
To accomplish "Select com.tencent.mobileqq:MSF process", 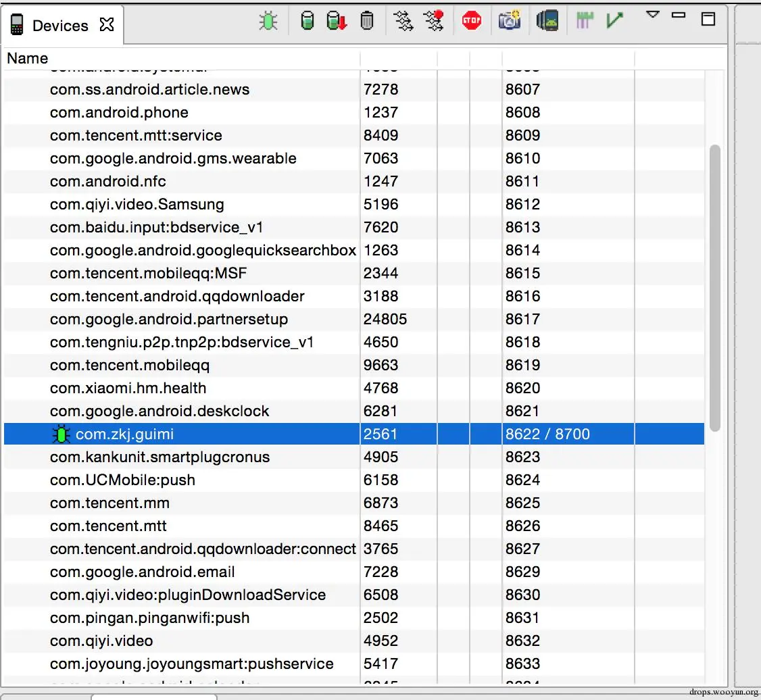I will [354, 272].
